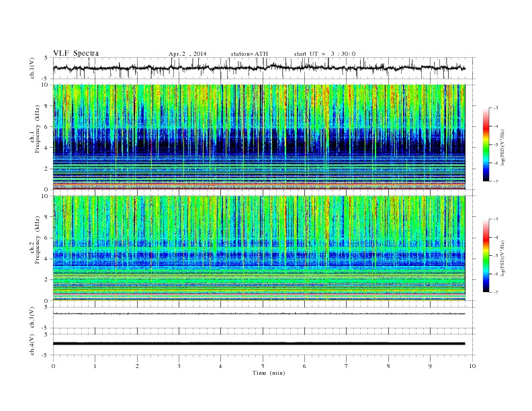Click the "start UT = 3 :30: 0" text
Screen dimensions: 532x411
(324, 54)
